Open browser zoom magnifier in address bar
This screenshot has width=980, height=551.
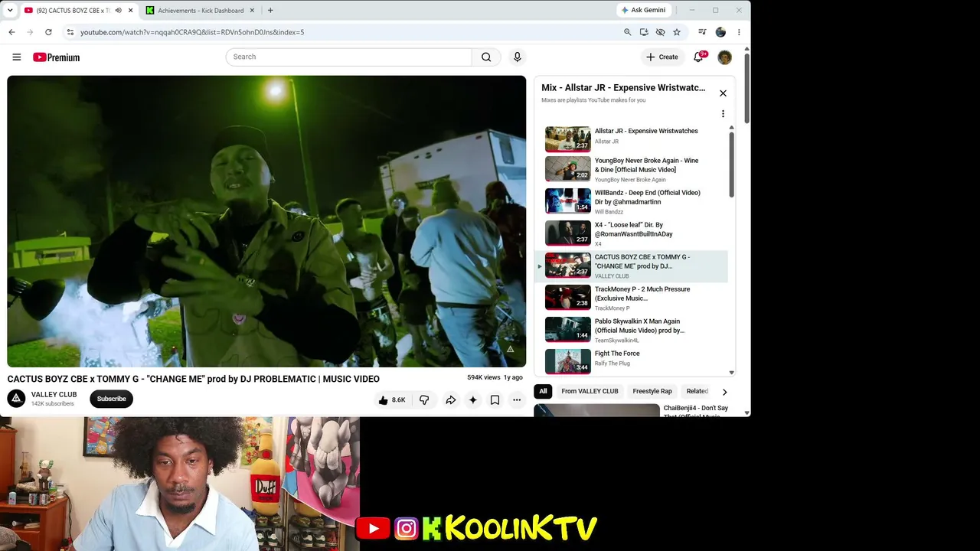click(627, 32)
